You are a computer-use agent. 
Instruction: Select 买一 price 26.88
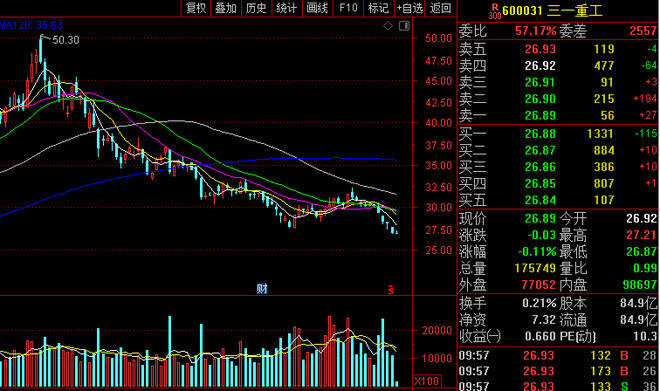tap(540, 134)
